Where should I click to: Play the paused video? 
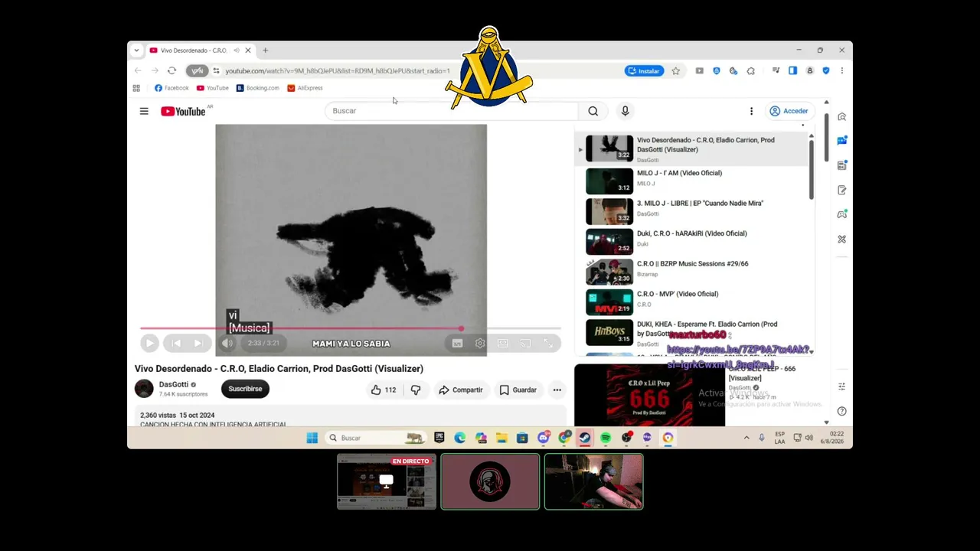149,344
